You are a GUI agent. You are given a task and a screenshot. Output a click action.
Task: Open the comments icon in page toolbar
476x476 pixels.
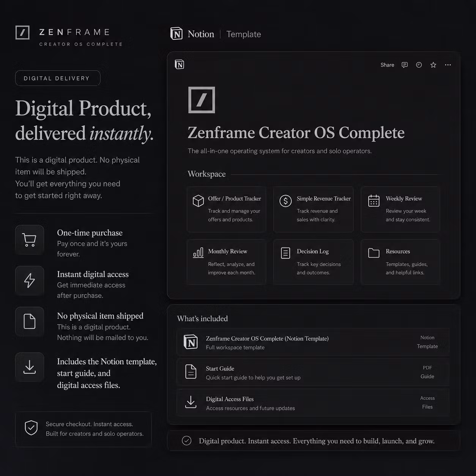(405, 65)
